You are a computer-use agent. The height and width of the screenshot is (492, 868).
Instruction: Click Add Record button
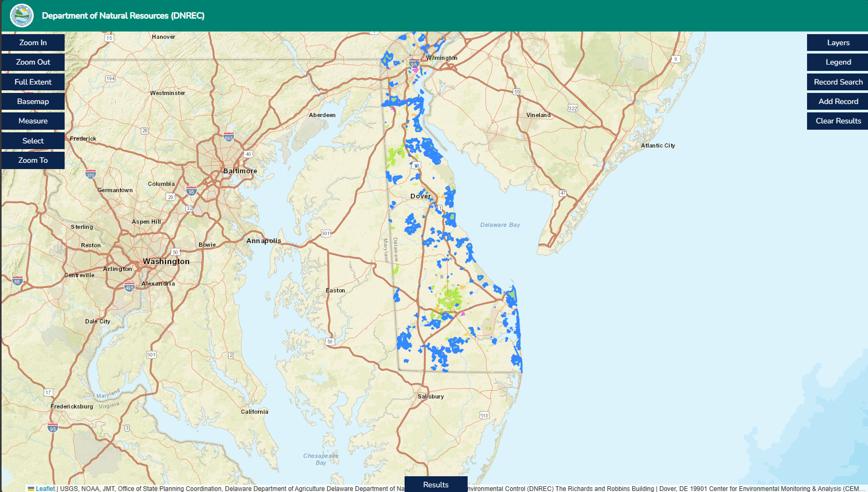[838, 101]
